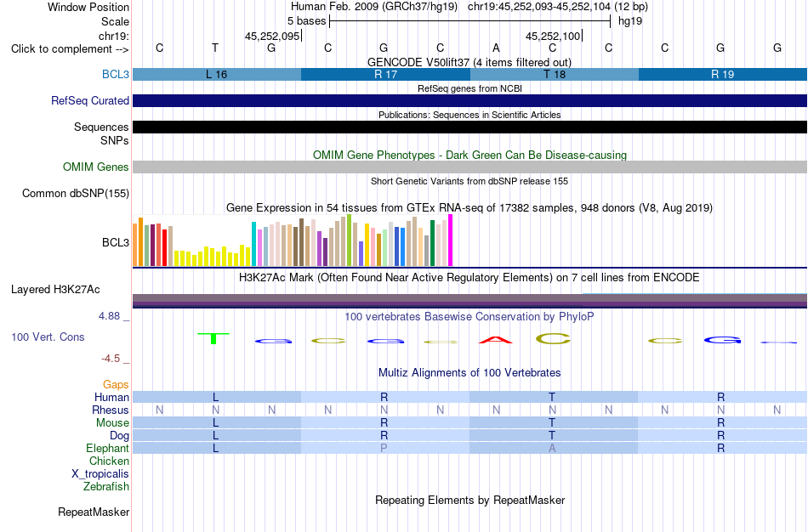Select the black BCL3 GTEx expression label
The image size is (808, 532).
[116, 242]
